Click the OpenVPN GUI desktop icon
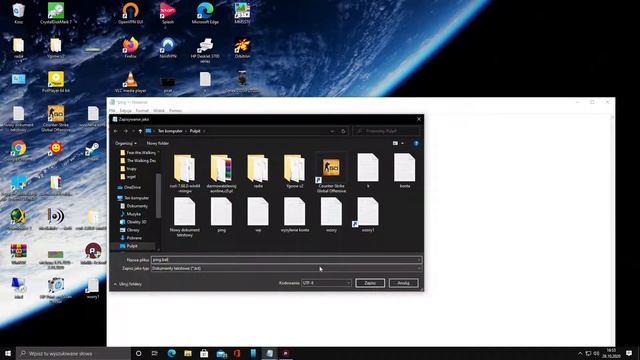The height and width of the screenshot is (360, 640). pos(131,13)
